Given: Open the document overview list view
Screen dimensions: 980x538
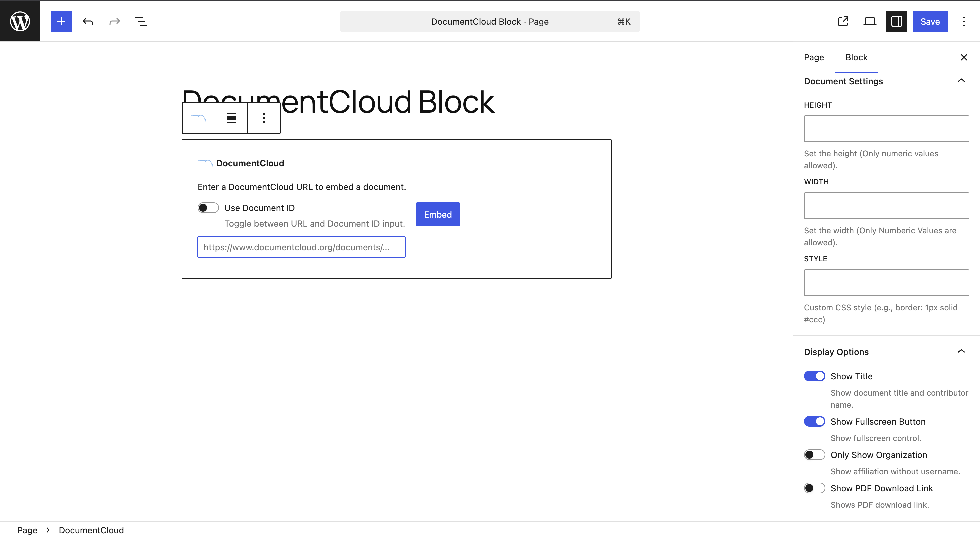Looking at the screenshot, I should 141,21.
